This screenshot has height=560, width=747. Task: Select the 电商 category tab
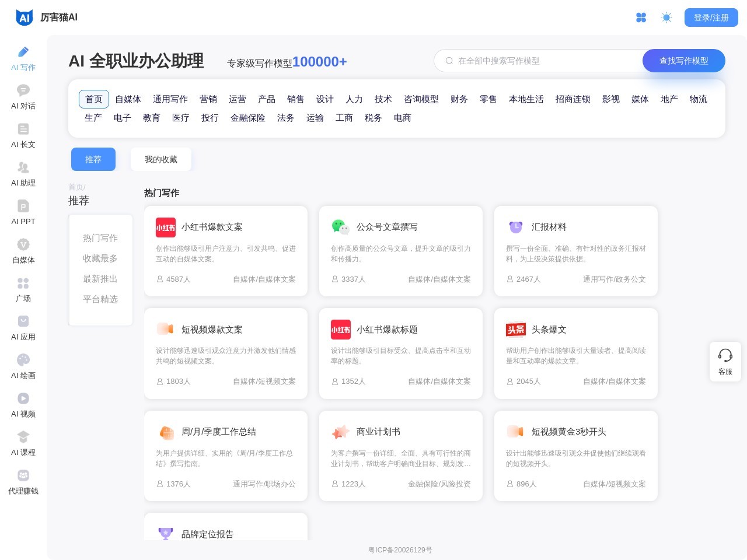[403, 118]
